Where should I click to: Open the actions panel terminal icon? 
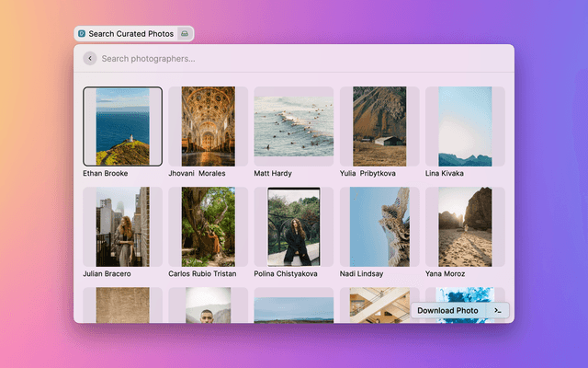tap(497, 311)
